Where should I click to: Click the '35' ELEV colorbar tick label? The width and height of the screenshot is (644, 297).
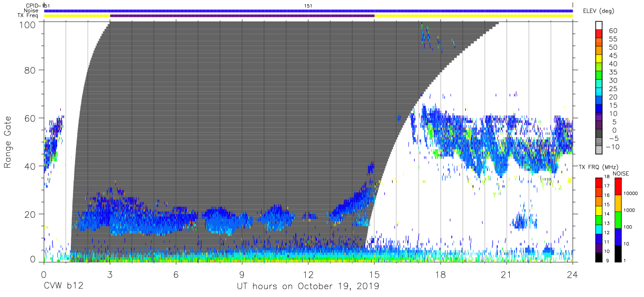pyautogui.click(x=613, y=72)
